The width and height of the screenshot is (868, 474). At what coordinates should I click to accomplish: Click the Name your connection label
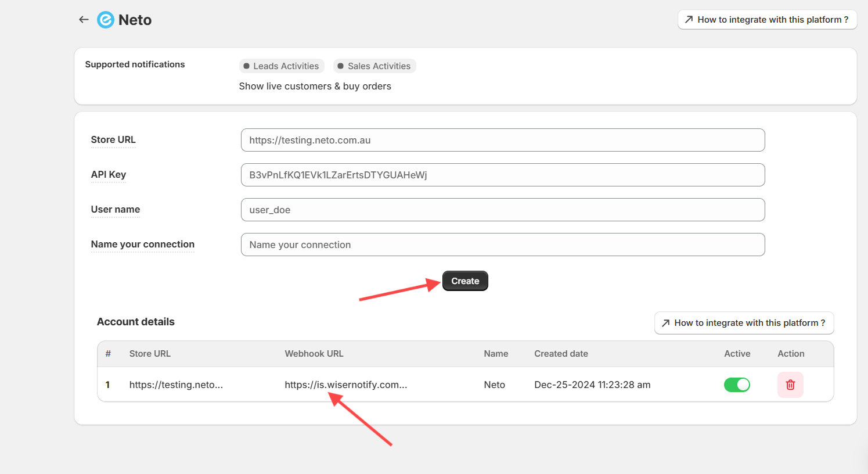[143, 245]
